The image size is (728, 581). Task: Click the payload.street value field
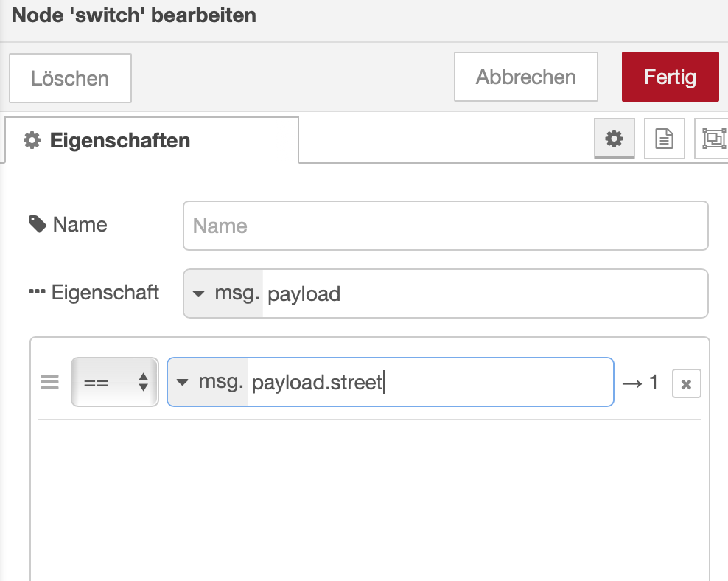click(430, 382)
